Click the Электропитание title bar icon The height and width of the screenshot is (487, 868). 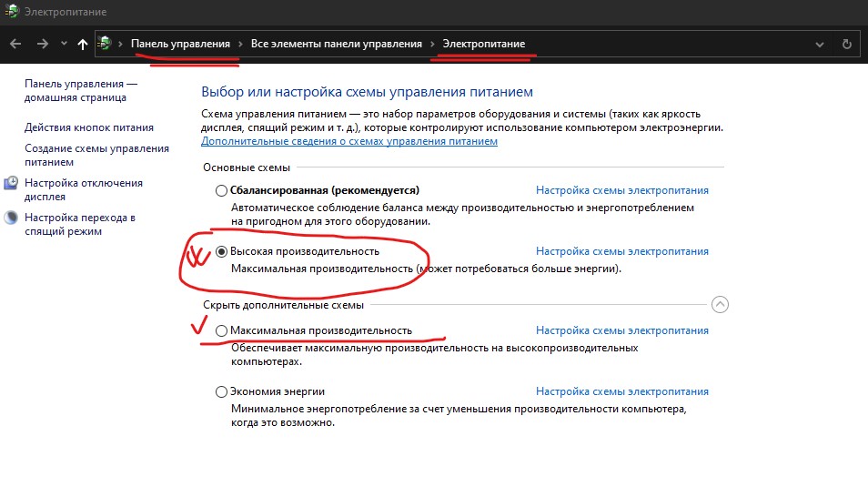pos(11,12)
